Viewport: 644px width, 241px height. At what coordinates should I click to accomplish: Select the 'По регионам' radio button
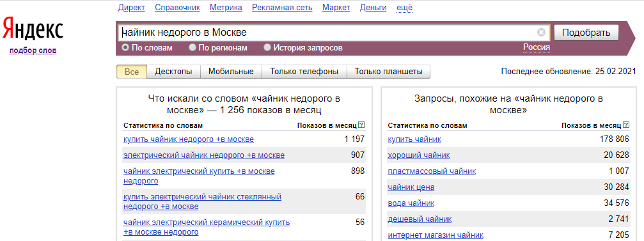[x=192, y=48]
